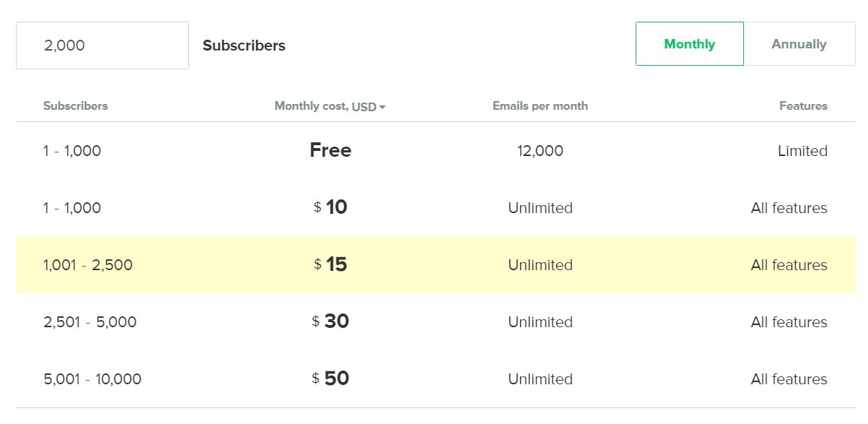
Task: Choose the $50 plan price
Action: pos(330,378)
